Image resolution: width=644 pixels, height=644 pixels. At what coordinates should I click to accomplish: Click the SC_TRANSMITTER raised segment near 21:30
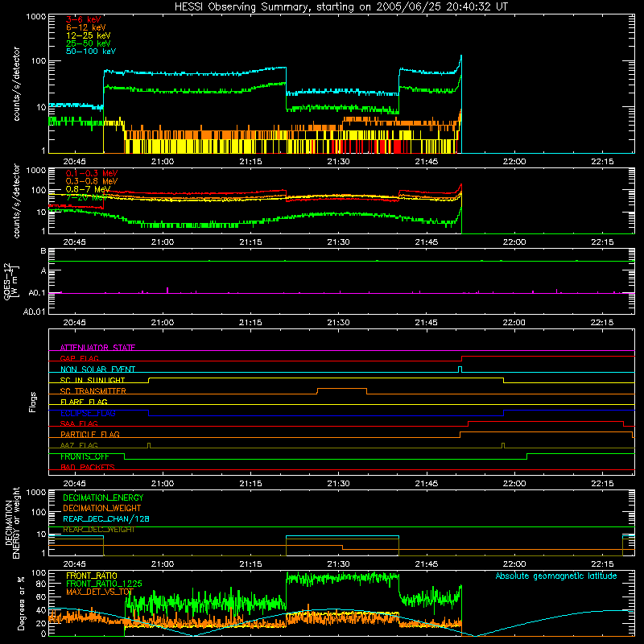coord(341,389)
